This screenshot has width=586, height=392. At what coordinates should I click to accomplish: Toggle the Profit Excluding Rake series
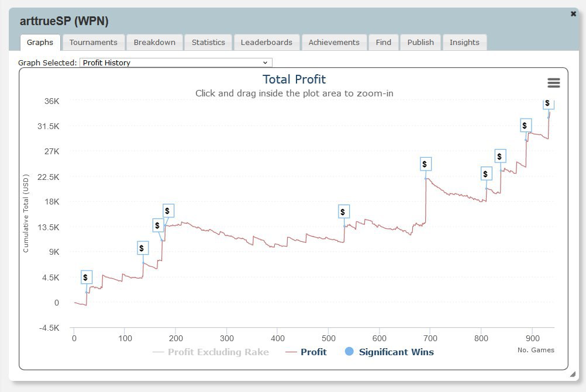(211, 352)
